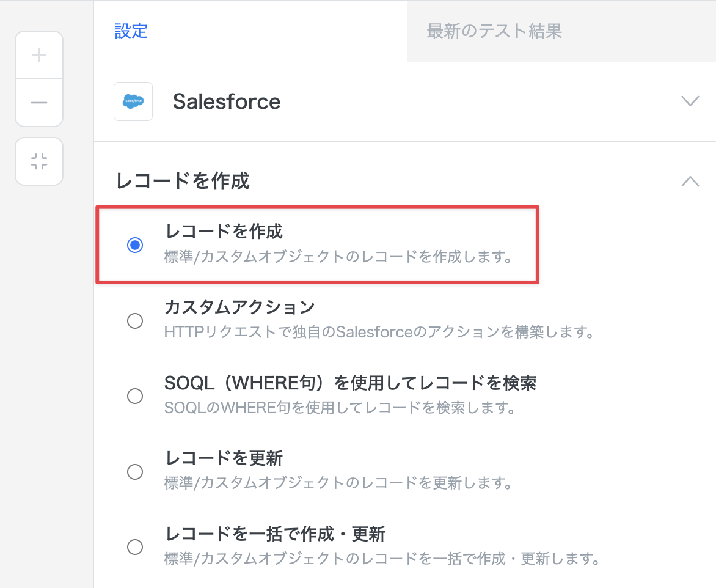Collapse the レコードを作成 section chevron
This screenshot has width=716, height=588.
(x=690, y=181)
